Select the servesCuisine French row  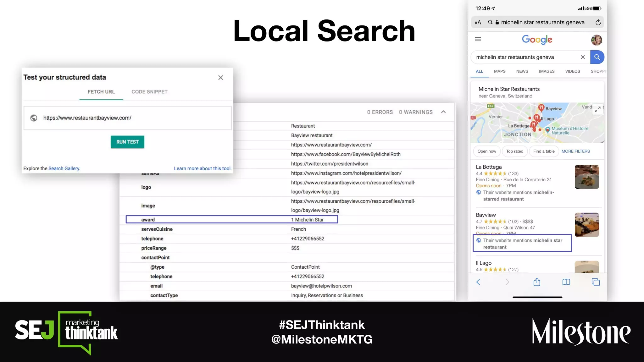click(x=287, y=229)
